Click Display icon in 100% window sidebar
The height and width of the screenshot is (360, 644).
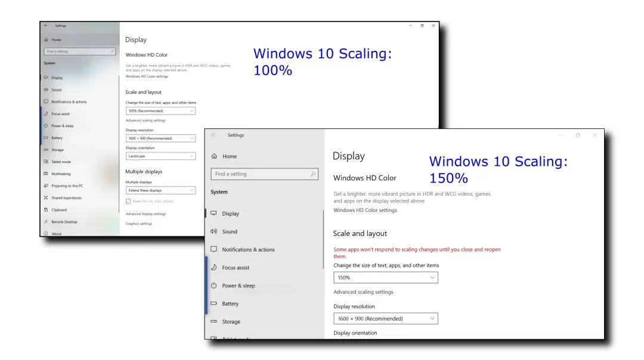pos(46,78)
